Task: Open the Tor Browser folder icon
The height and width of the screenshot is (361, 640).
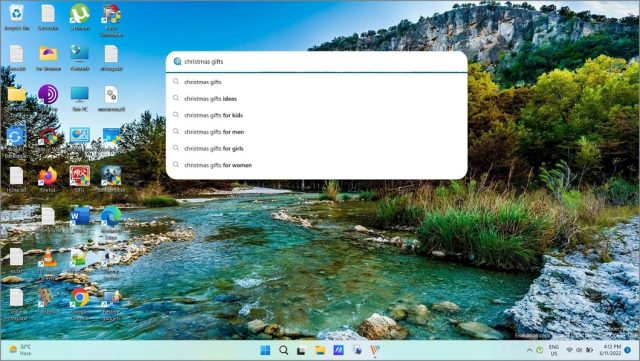Action: coord(48,57)
